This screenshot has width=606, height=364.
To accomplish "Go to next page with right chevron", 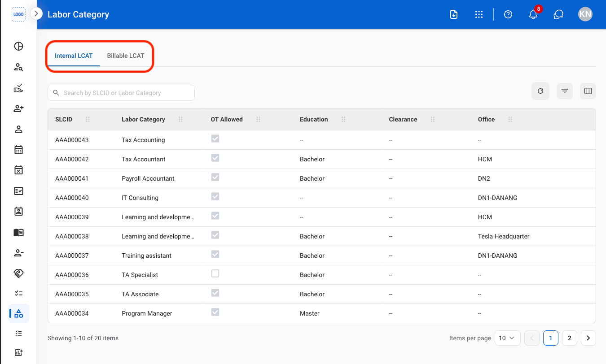I will (x=588, y=338).
